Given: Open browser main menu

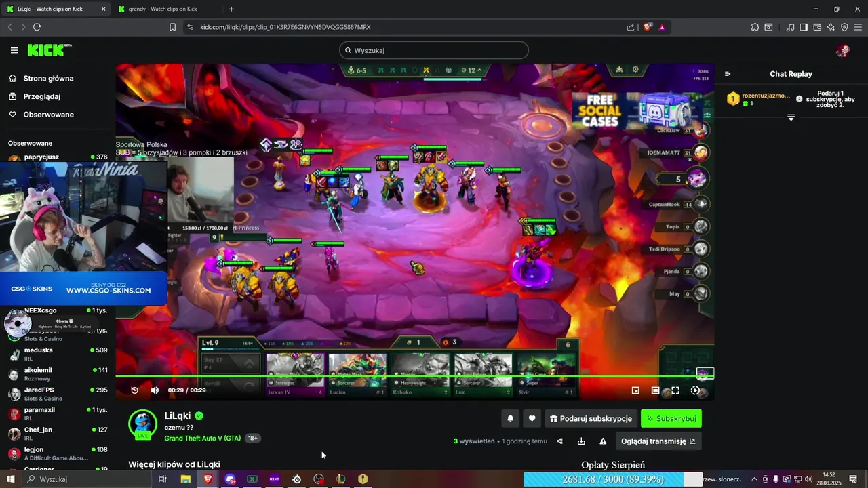Looking at the screenshot, I should coord(858,27).
